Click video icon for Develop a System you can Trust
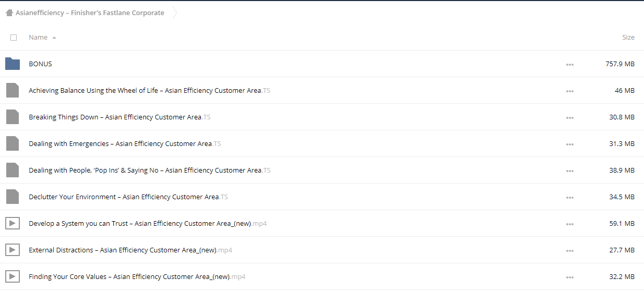The height and width of the screenshot is (291, 644). [x=13, y=223]
